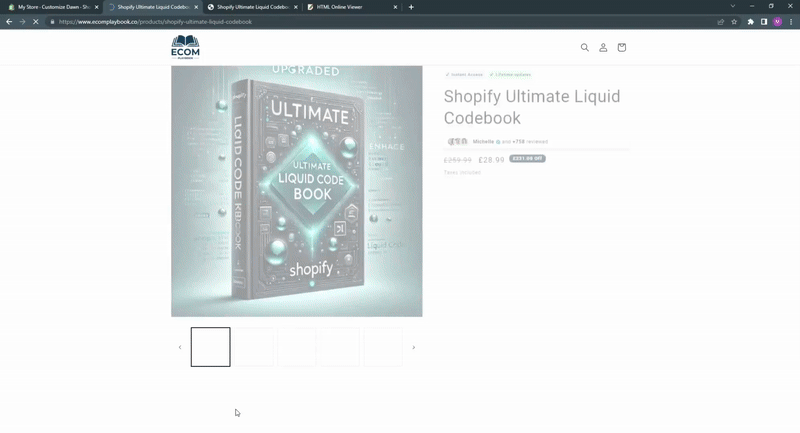Image resolution: width=800 pixels, height=433 pixels.
Task: Slide gallery thumbnails to the previous set
Action: (x=180, y=347)
